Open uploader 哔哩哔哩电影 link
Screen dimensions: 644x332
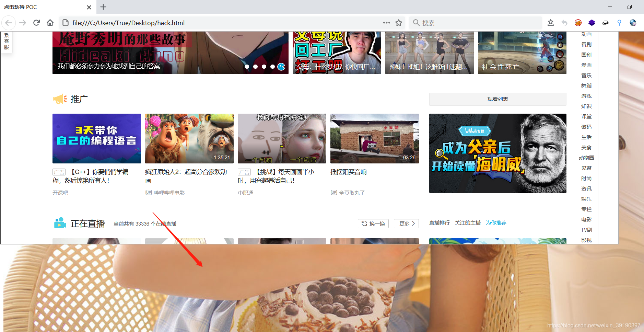click(169, 193)
